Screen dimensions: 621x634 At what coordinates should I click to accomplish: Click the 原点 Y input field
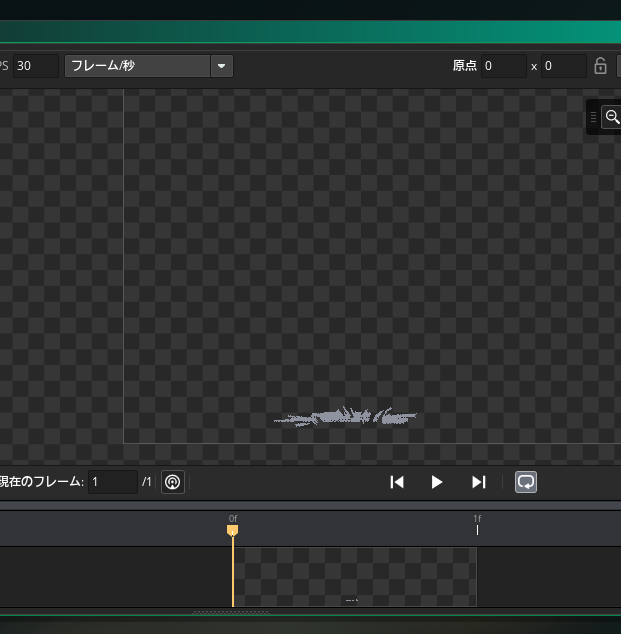(563, 66)
